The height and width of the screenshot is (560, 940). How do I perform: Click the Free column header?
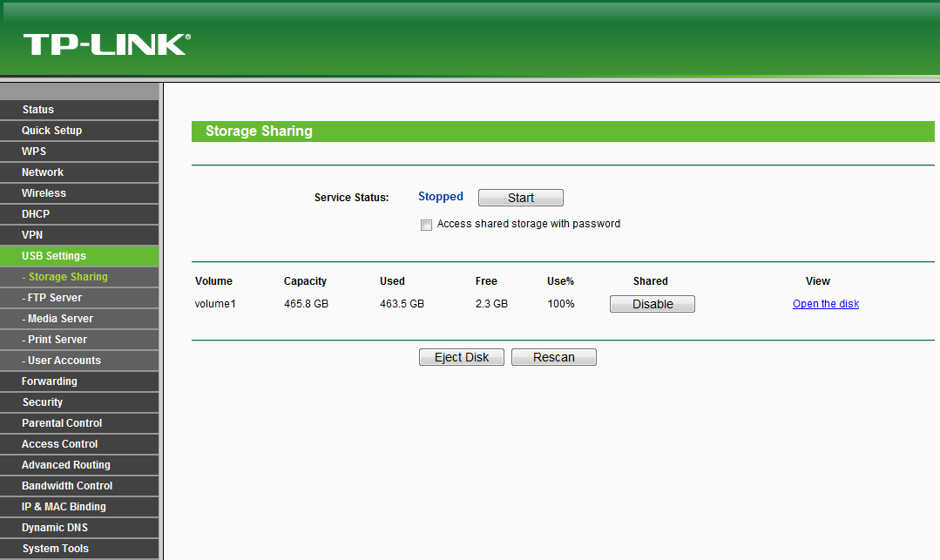click(x=486, y=281)
